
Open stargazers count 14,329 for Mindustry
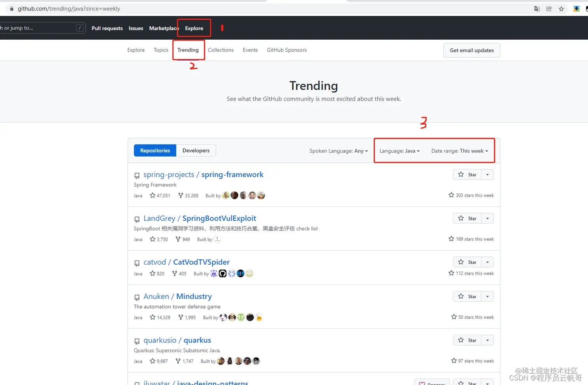point(160,317)
